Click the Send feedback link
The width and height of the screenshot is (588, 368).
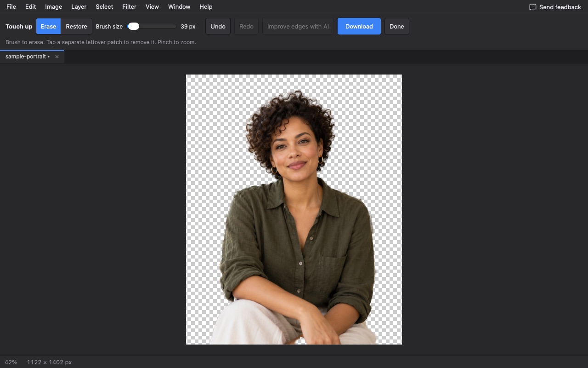coord(555,7)
